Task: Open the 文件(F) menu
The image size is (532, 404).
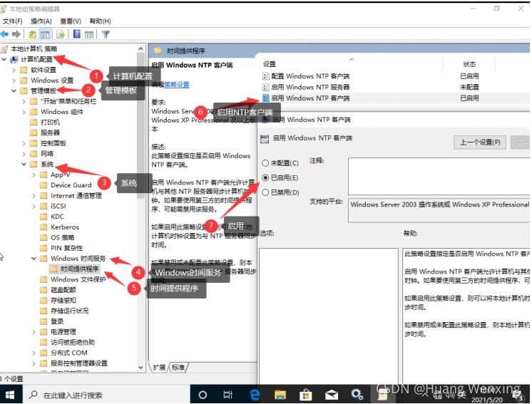Action: pyautogui.click(x=12, y=21)
